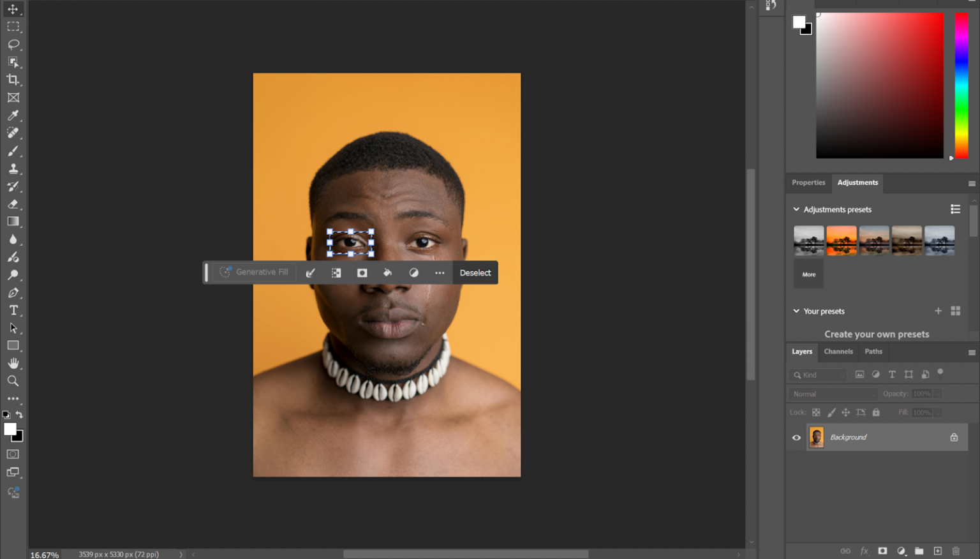
Task: Select the Move tool
Action: point(13,9)
